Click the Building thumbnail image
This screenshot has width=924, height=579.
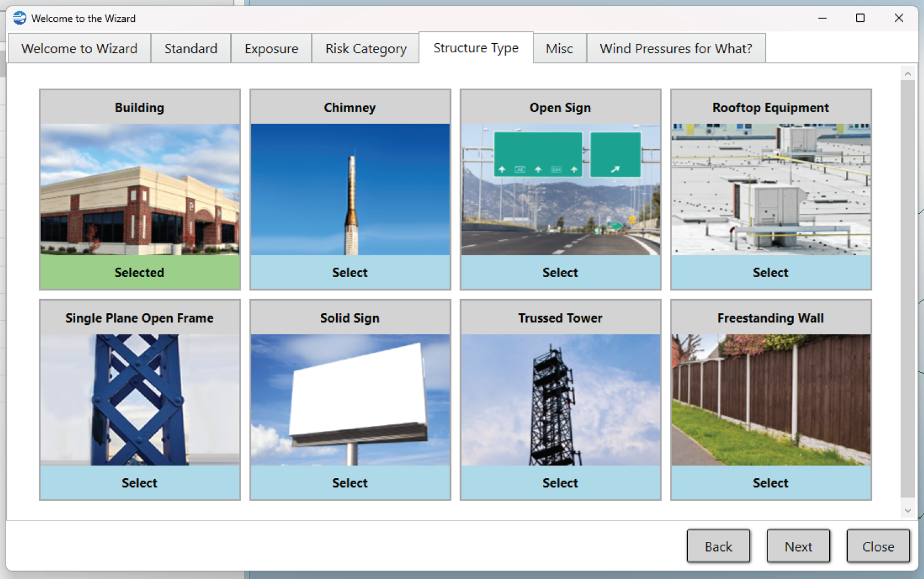point(139,189)
